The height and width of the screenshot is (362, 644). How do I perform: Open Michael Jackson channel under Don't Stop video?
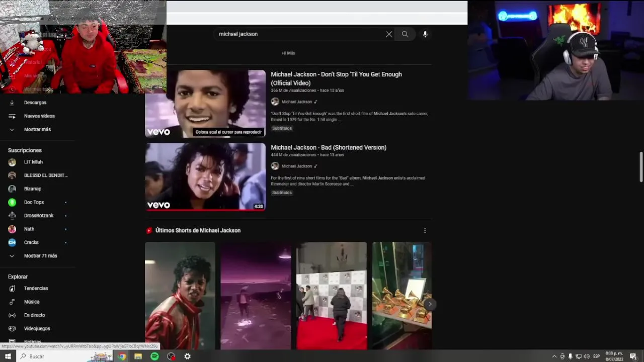point(297,102)
